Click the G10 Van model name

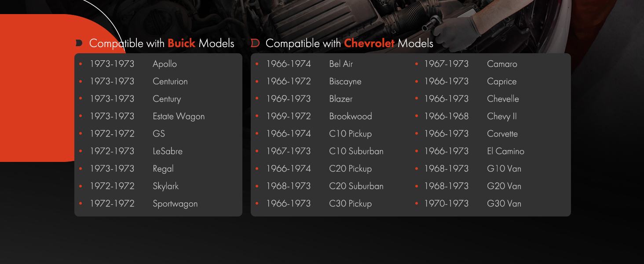pos(504,169)
